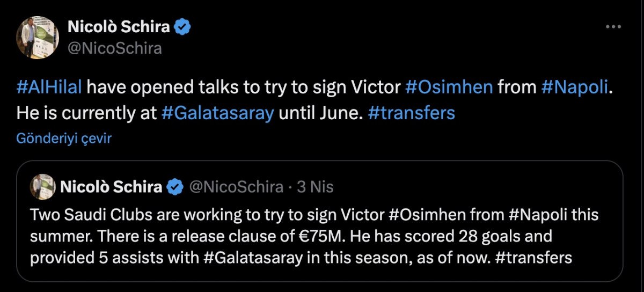Open the #Galatasaray hashtag in main tweet

[217, 113]
